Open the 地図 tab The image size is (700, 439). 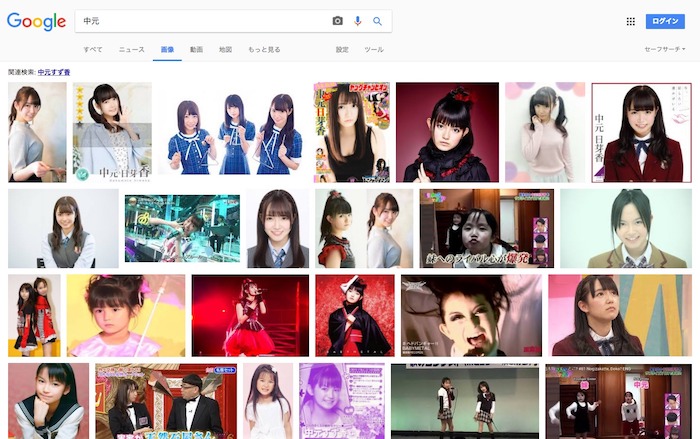(225, 49)
